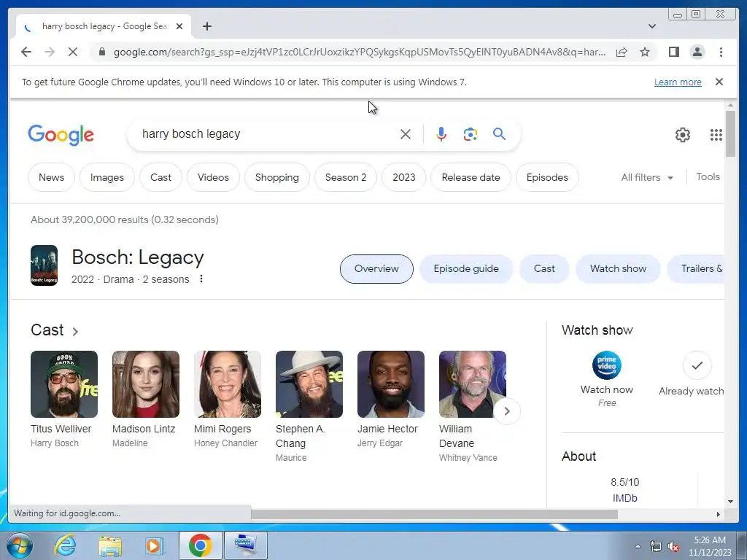747x560 pixels.
Task: Launch Internet Explorer from the taskbar
Action: pyautogui.click(x=65, y=545)
